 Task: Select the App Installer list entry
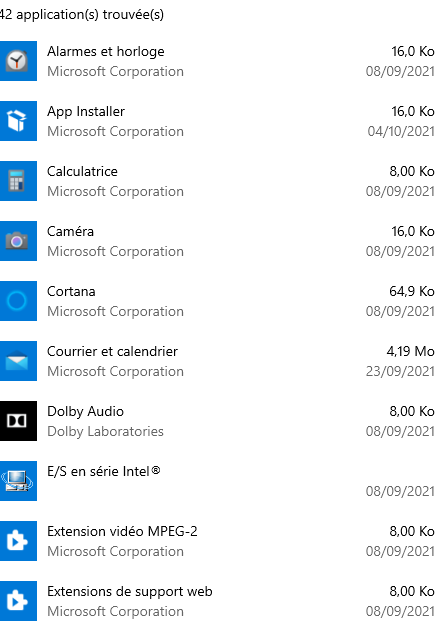(x=221, y=121)
